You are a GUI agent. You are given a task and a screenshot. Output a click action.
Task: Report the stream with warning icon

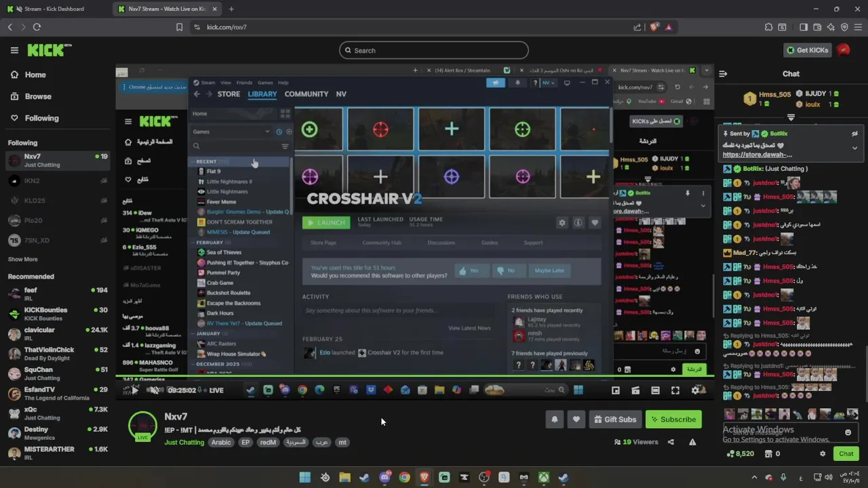tap(692, 442)
